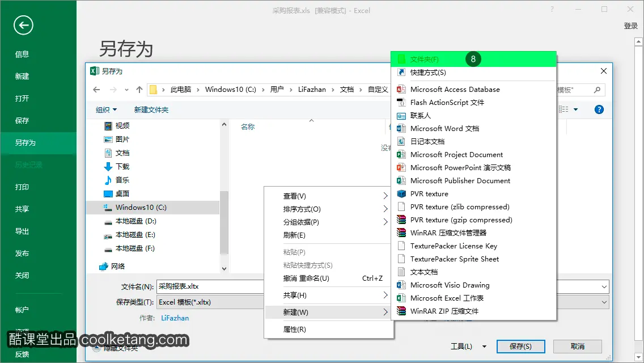Image resolution: width=644 pixels, height=363 pixels.
Task: Click the up-one-level arrow in the address bar
Action: point(139,90)
